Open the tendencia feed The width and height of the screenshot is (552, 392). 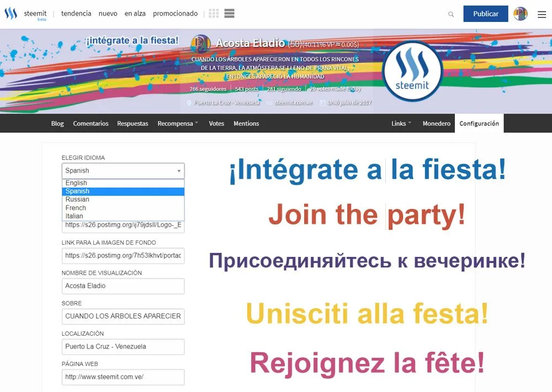tap(76, 13)
